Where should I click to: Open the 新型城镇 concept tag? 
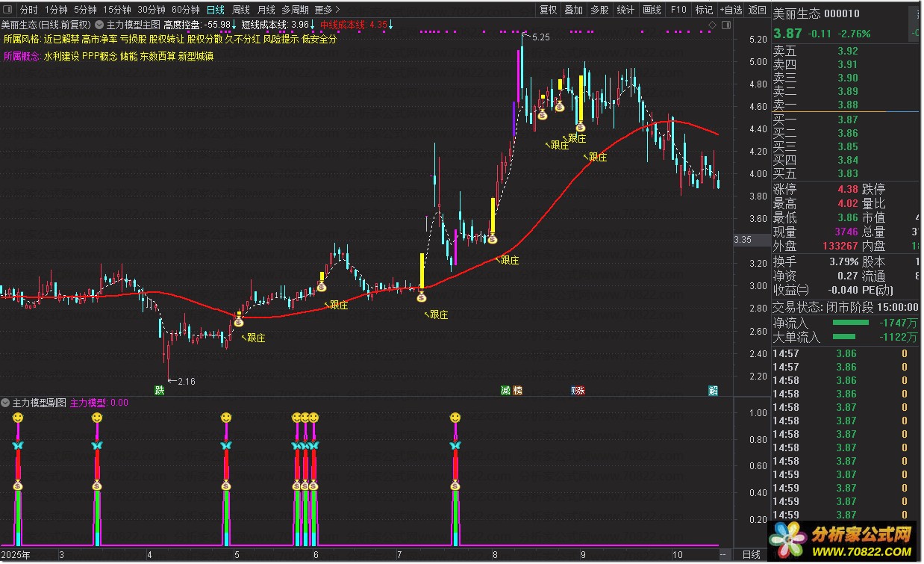(196, 56)
